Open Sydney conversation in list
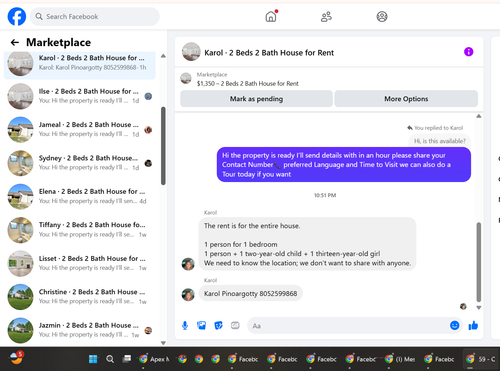Viewport: 500px width, 371px height. click(x=80, y=163)
